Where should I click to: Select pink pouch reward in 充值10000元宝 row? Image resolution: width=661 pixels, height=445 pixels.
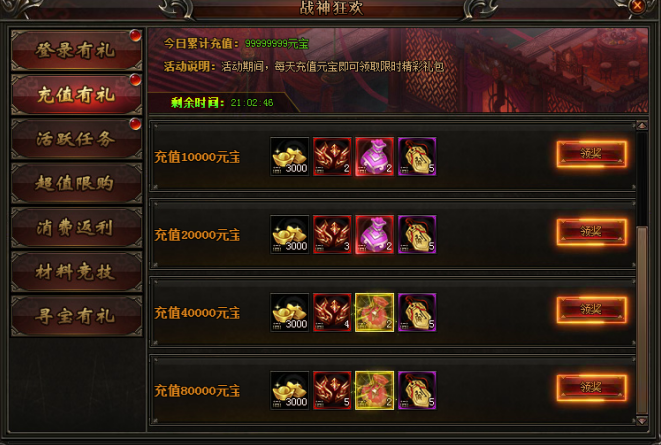(374, 156)
